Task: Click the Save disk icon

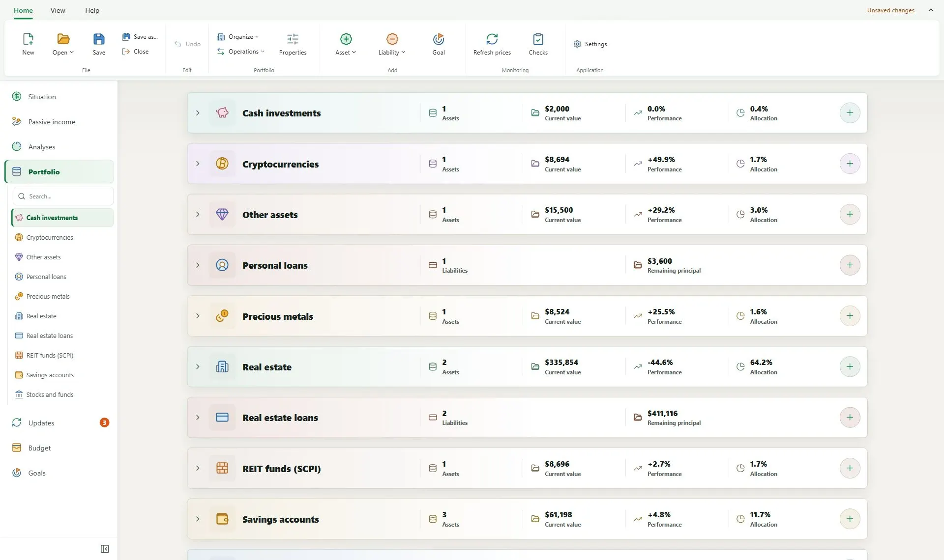Action: [x=99, y=39]
